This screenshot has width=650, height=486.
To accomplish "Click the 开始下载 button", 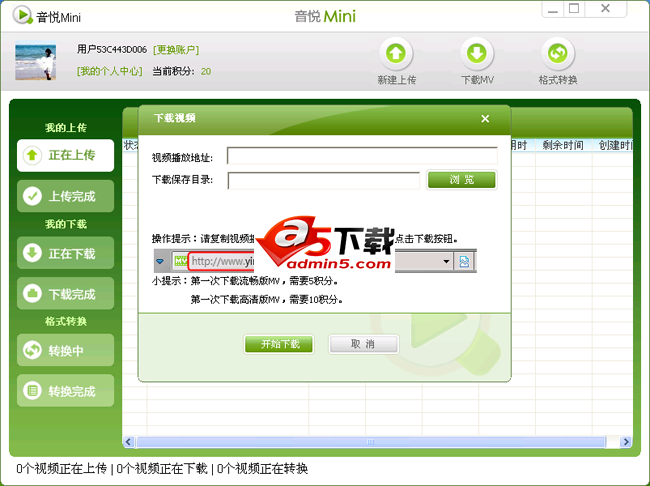I will (x=279, y=344).
